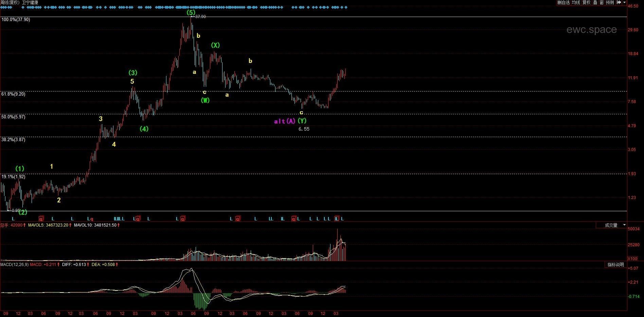Click the X100 volume scale label
The width and height of the screenshot is (644, 317).
pos(632,259)
